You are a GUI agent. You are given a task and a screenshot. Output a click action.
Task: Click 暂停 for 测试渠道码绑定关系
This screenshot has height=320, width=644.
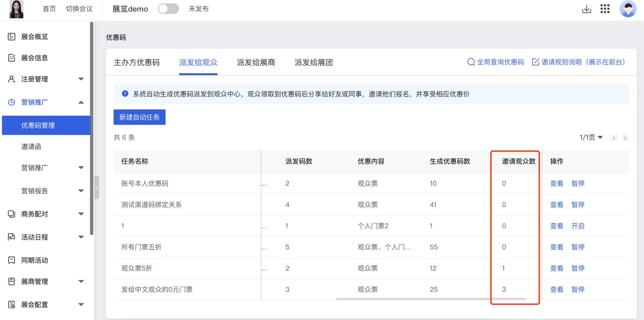pyautogui.click(x=578, y=204)
